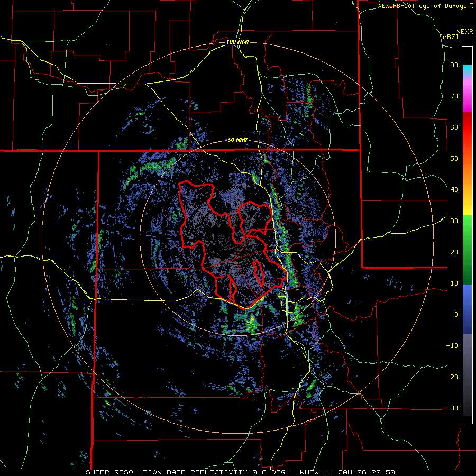
Task: Click the [dBZ] units label
Action: pos(449,36)
